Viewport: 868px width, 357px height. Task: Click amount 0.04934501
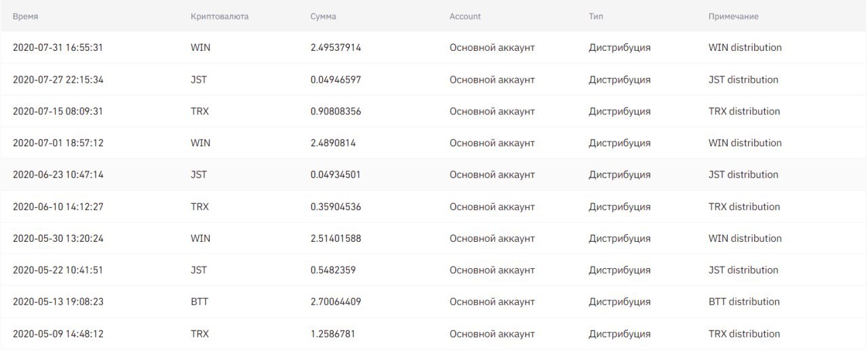pyautogui.click(x=336, y=175)
